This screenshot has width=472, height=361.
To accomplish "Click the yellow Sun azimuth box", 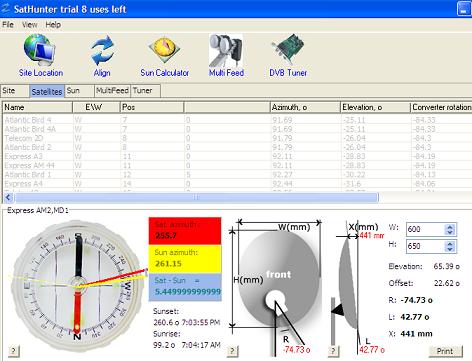I will [185, 259].
